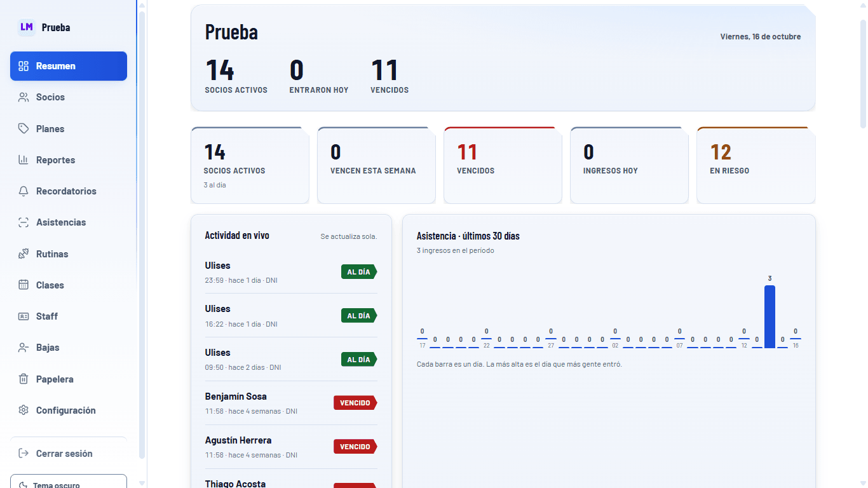Toggle the Tema oscuro theme button
868x488 pixels.
coord(69,481)
